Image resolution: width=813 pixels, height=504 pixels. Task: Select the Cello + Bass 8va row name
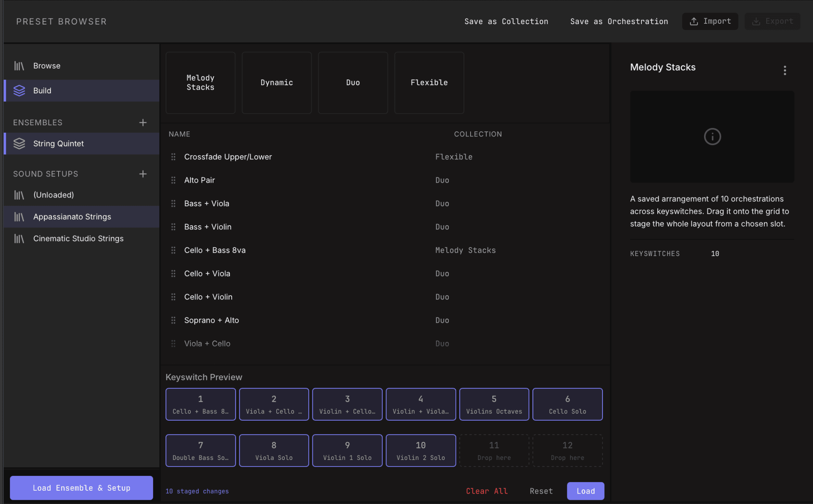[x=215, y=250]
